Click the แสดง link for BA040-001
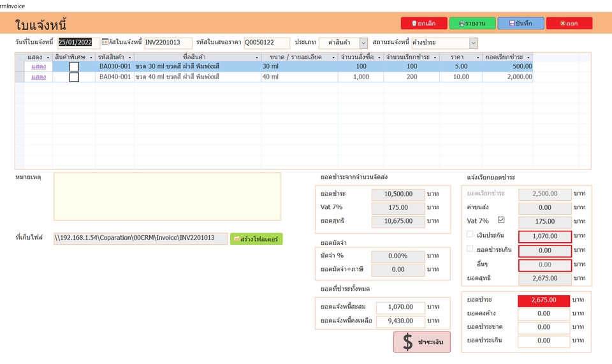The height and width of the screenshot is (364, 612). click(x=39, y=77)
